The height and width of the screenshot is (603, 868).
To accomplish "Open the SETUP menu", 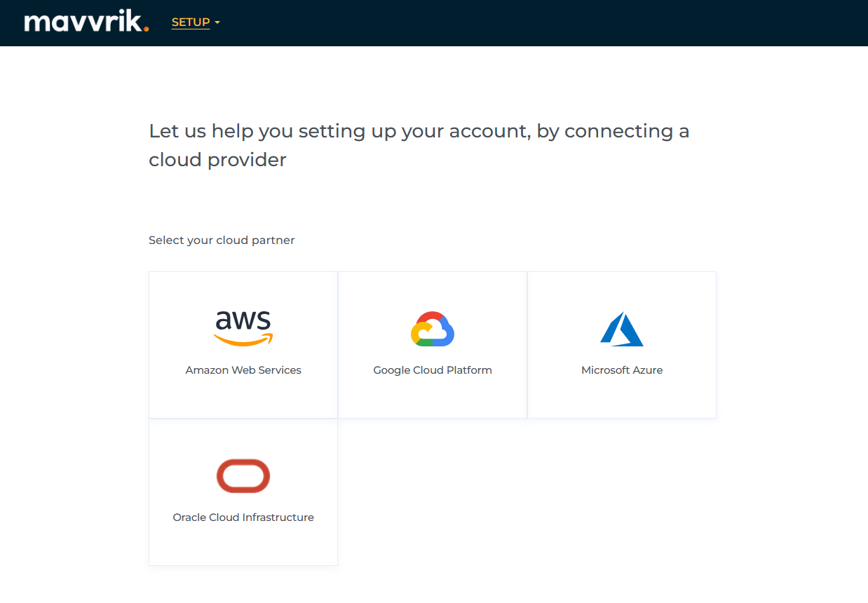I will (x=191, y=22).
